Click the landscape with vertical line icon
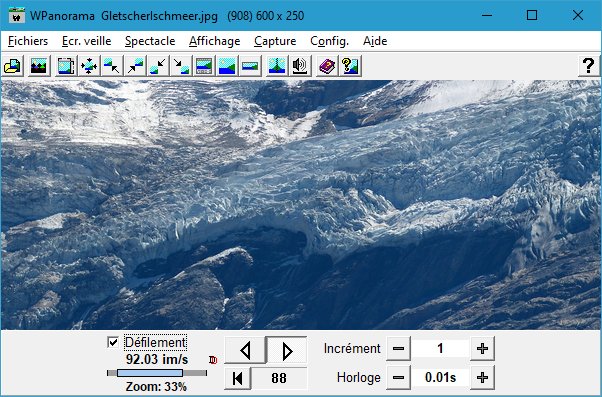Screen dimensions: 602x397 click(277, 66)
